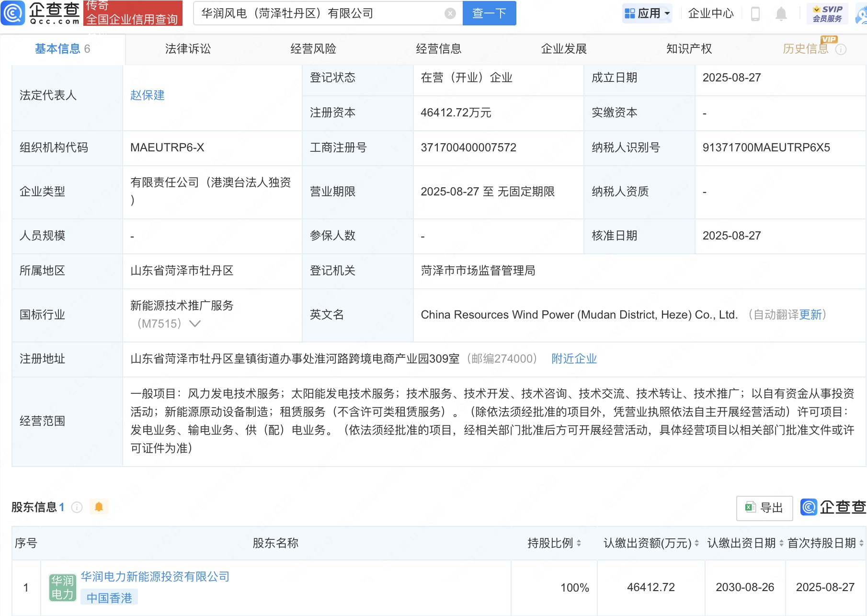Expand the 国标行业 M7515 chevron
Screen dimensions: 867x616
[194, 324]
